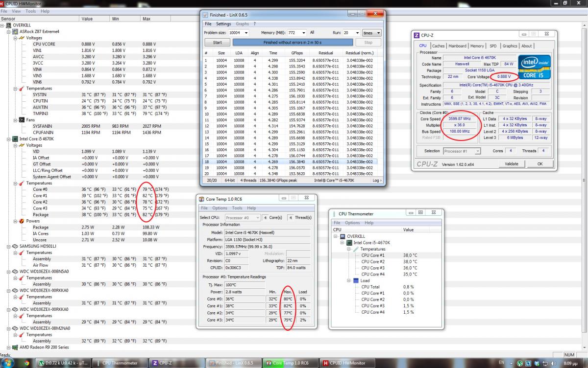
Task: Click the OVERKILL computer icon in HWMonitor tree
Action: click(x=9, y=25)
